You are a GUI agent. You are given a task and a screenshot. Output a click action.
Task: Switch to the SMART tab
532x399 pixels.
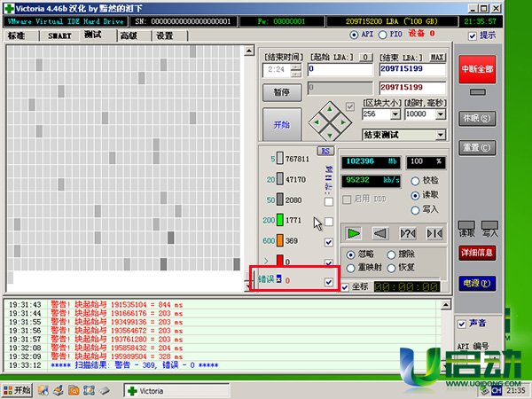pyautogui.click(x=59, y=35)
